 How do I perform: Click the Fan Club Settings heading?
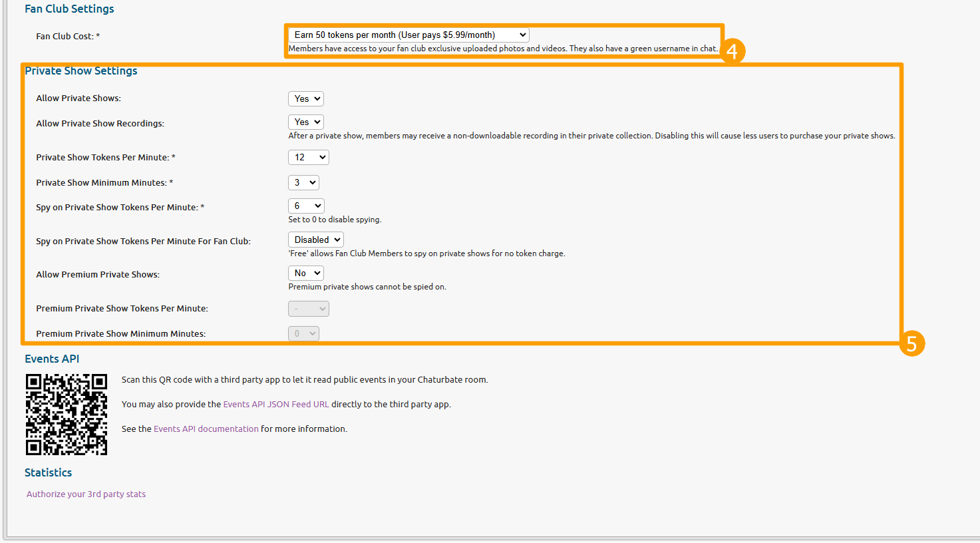coord(69,9)
